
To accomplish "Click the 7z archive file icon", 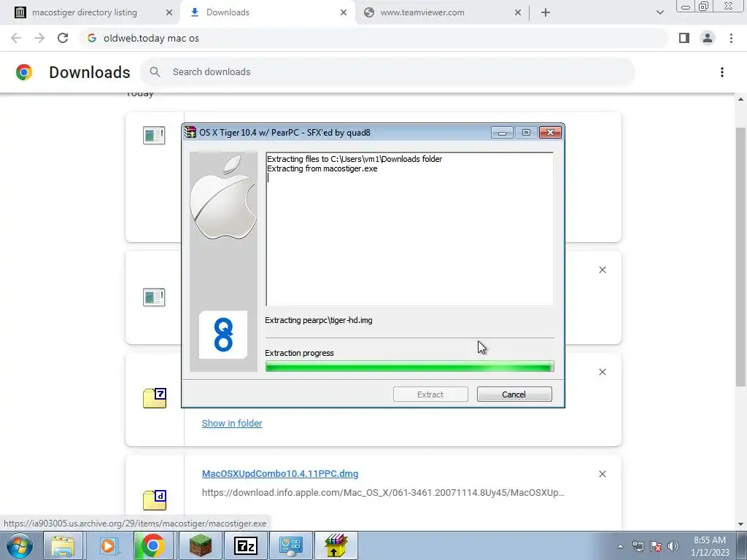I will (155, 399).
